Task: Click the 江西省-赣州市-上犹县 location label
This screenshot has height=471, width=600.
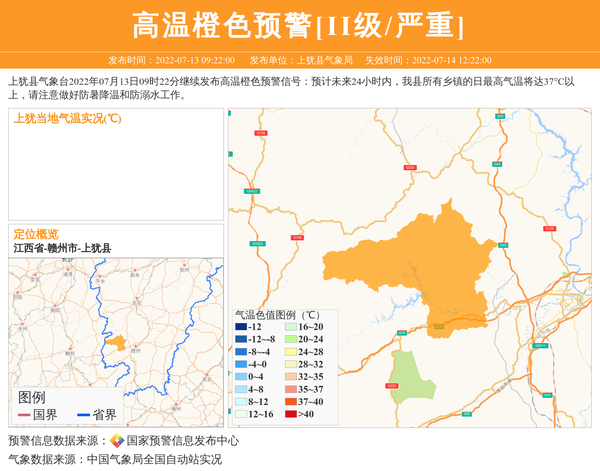Action: (62, 248)
